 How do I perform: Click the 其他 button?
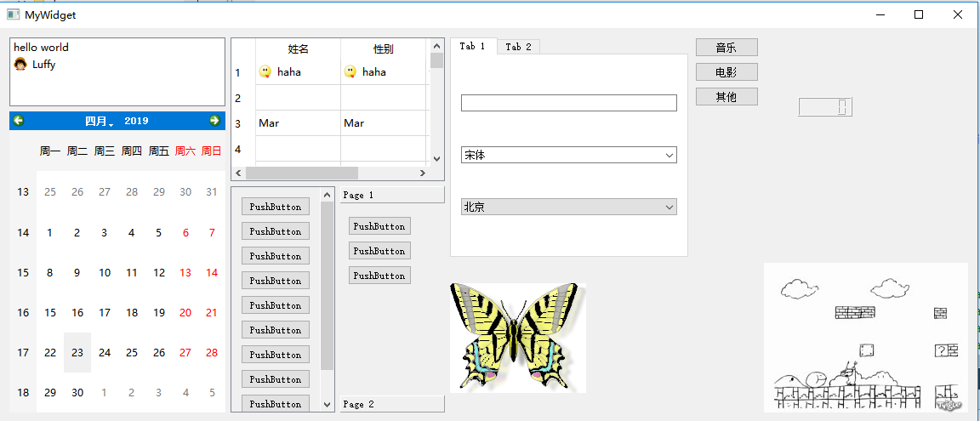726,97
